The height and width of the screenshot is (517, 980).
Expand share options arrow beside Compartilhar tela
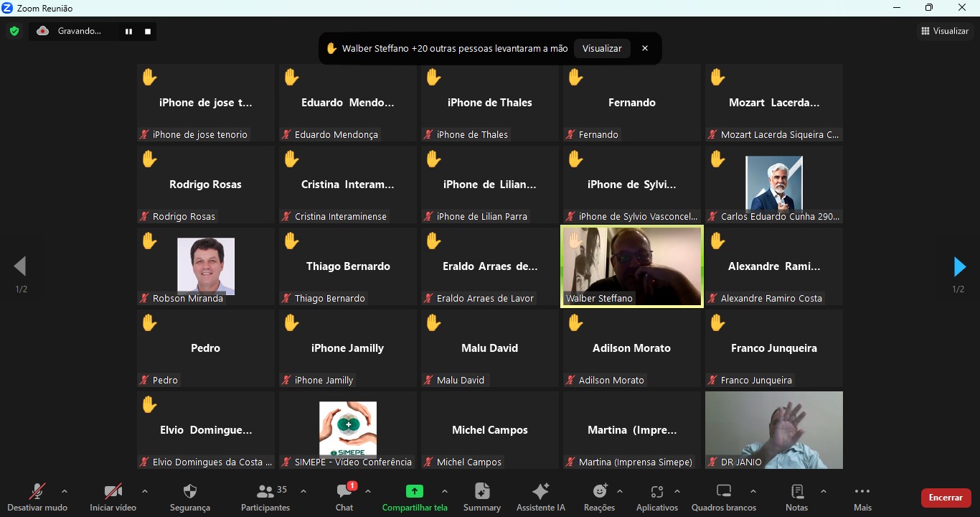click(x=445, y=492)
